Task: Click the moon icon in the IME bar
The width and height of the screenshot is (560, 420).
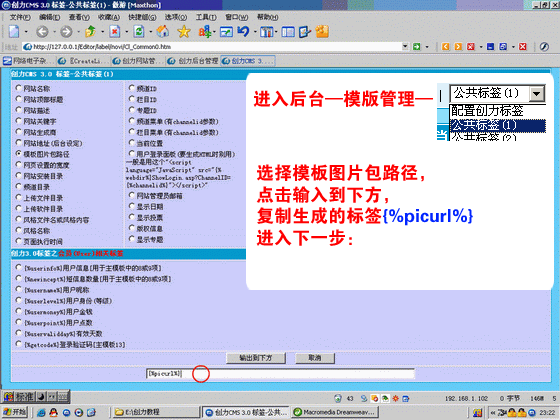Action: [x=41, y=396]
